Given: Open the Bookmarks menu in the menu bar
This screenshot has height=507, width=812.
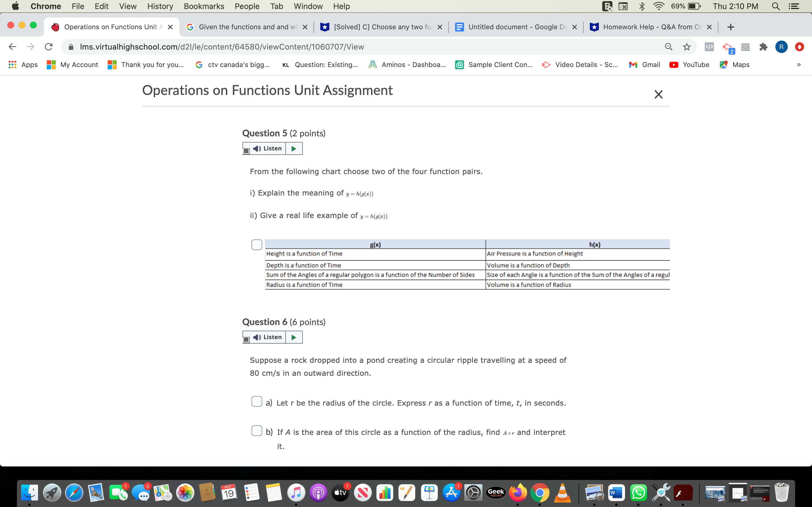Looking at the screenshot, I should 204,6.
